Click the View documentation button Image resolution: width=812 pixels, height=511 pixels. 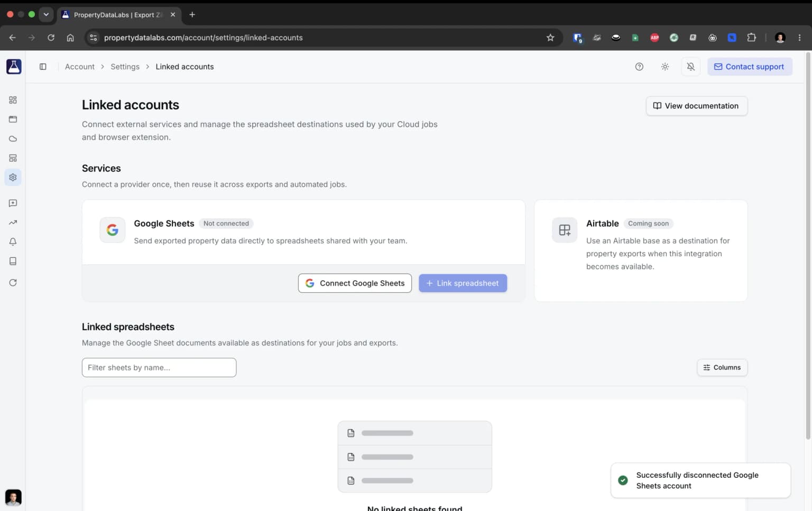(696, 106)
